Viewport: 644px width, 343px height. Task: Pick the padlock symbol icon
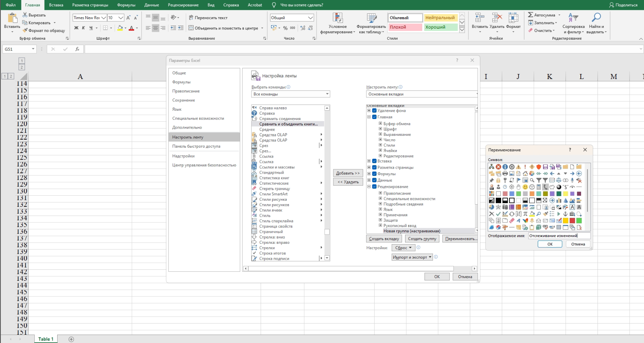point(498,180)
